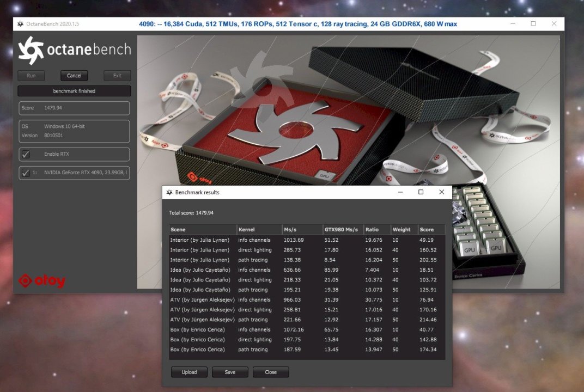Click the Ratio column header

[x=376, y=230]
